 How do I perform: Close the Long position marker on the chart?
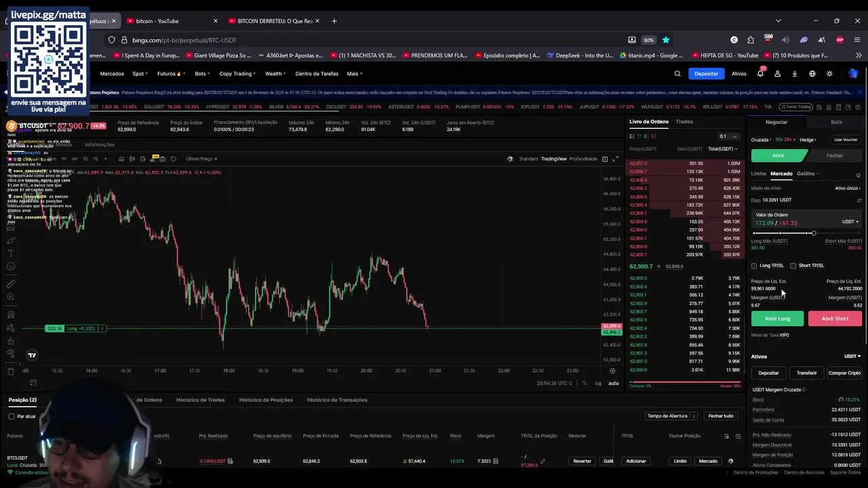click(x=102, y=329)
